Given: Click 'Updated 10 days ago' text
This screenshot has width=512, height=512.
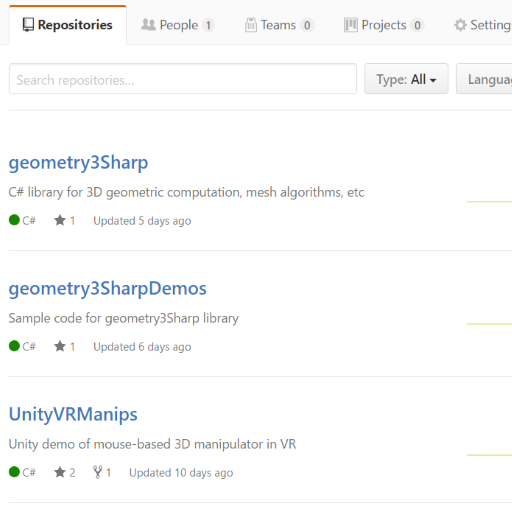Looking at the screenshot, I should coord(181,473).
